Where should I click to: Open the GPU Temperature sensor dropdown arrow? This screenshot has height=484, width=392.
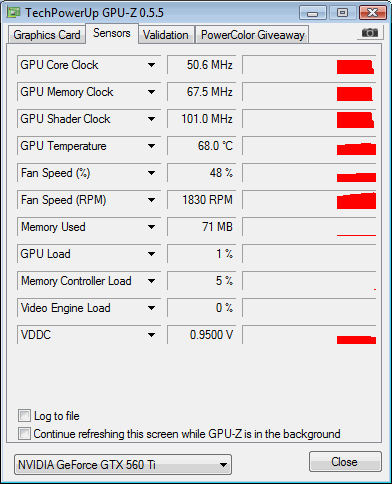pyautogui.click(x=151, y=146)
